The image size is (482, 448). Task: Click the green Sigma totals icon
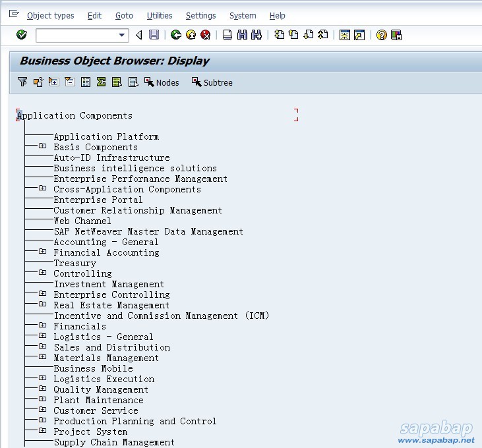point(101,82)
